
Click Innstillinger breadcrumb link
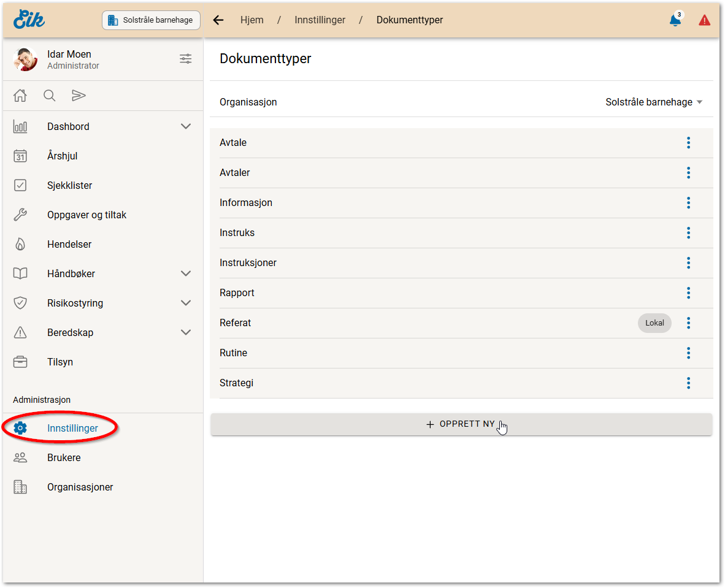320,20
